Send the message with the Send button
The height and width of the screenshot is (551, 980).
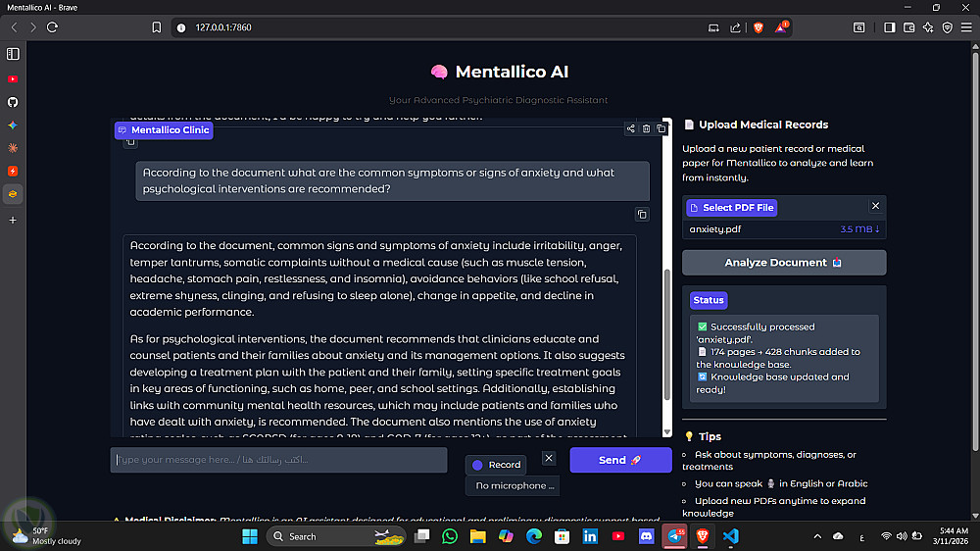[x=620, y=460]
